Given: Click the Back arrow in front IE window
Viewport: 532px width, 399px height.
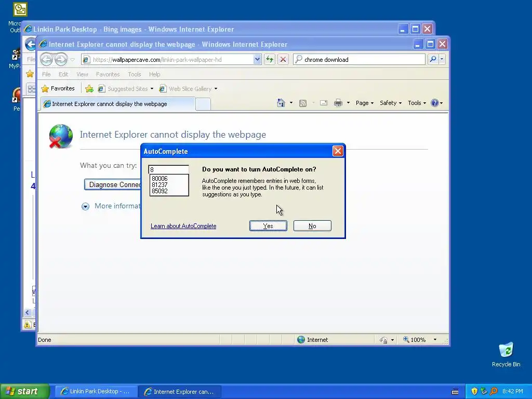Looking at the screenshot, I should click(x=46, y=60).
